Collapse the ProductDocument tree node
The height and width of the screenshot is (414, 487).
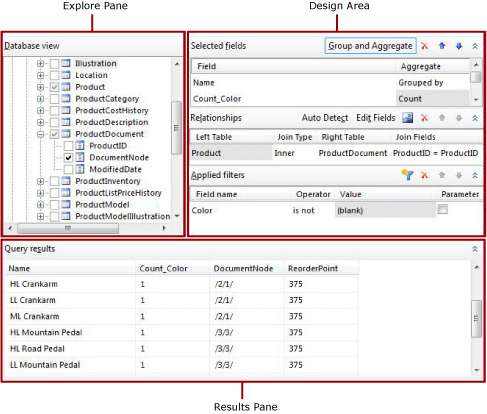tap(41, 134)
